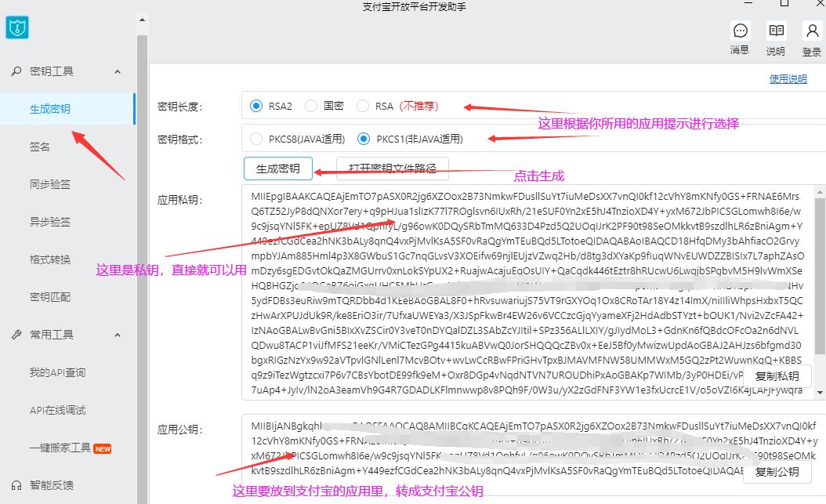Open 登录 via the profile icon
Viewport: 826px width, 504px height.
pos(811,31)
